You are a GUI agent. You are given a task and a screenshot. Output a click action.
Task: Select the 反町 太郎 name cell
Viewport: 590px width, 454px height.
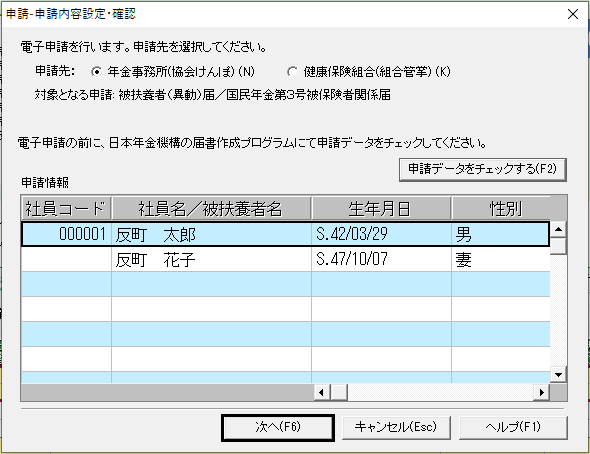tap(211, 234)
